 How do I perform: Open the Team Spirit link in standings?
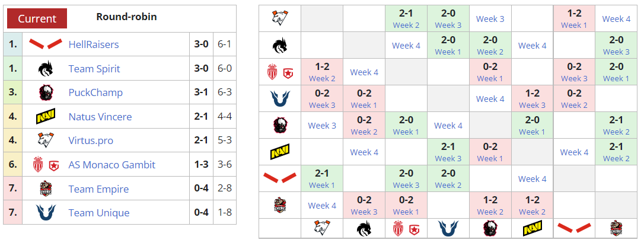click(94, 69)
